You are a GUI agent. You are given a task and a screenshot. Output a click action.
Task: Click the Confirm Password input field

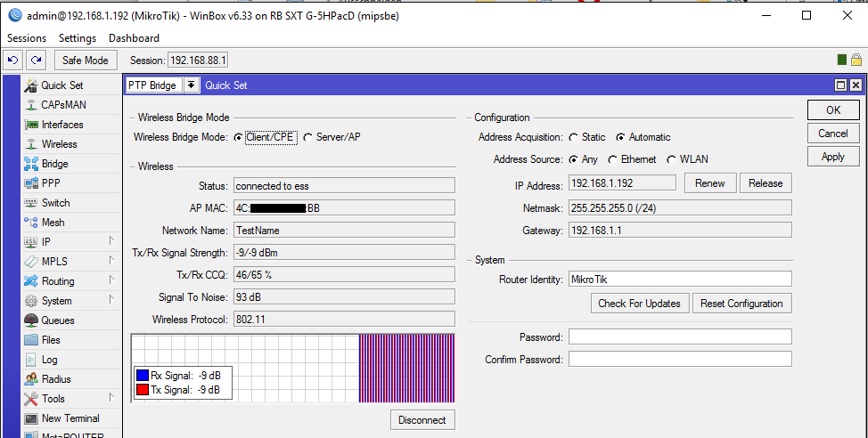[680, 359]
